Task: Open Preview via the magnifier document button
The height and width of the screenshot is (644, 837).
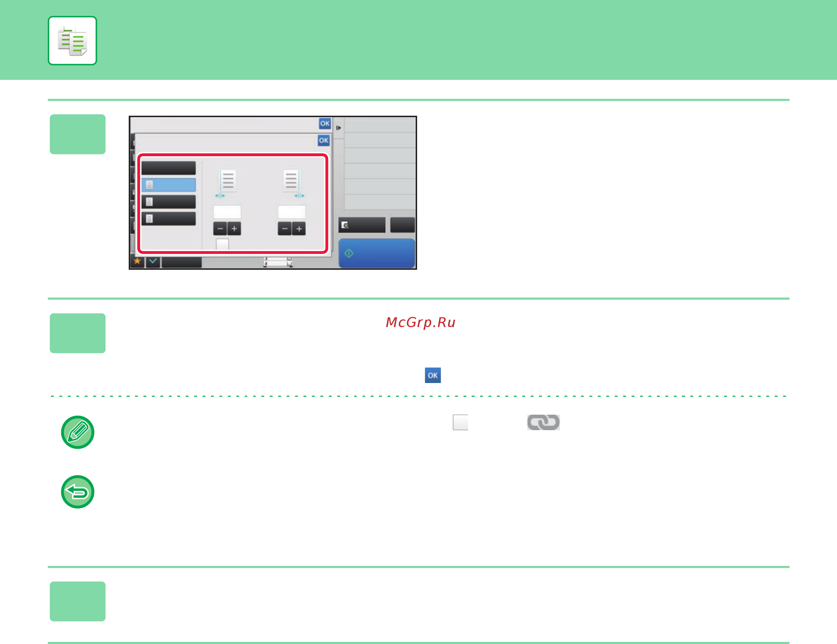Action: (x=362, y=225)
